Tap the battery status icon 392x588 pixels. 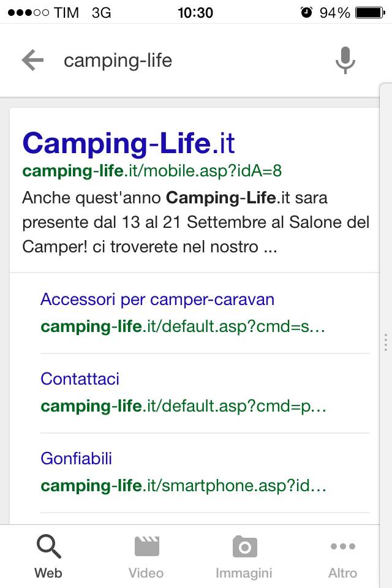point(370,13)
